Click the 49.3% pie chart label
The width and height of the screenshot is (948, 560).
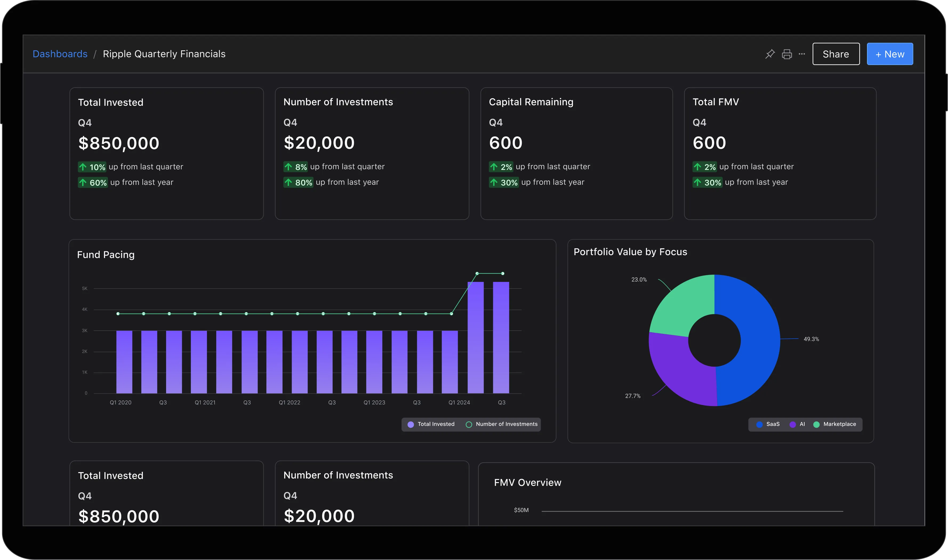811,339
